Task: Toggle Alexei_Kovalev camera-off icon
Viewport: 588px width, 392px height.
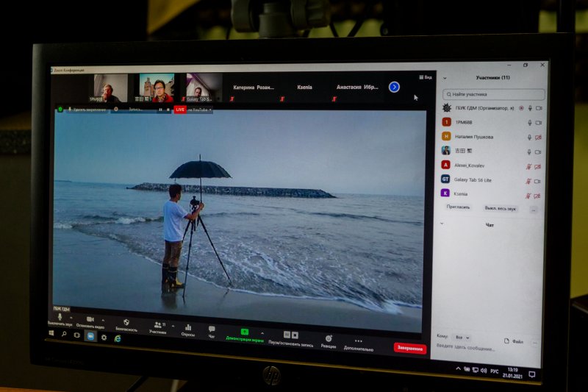Action: point(538,166)
